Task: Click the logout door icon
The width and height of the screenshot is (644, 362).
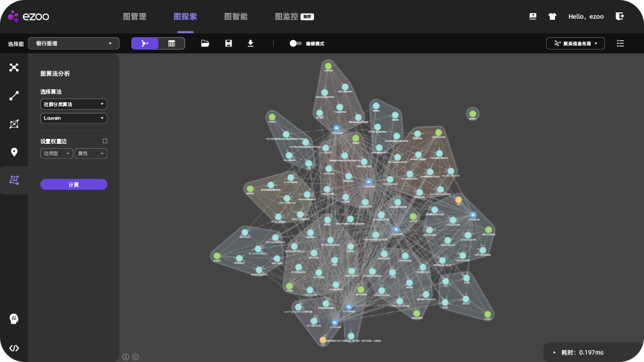Action: [619, 17]
